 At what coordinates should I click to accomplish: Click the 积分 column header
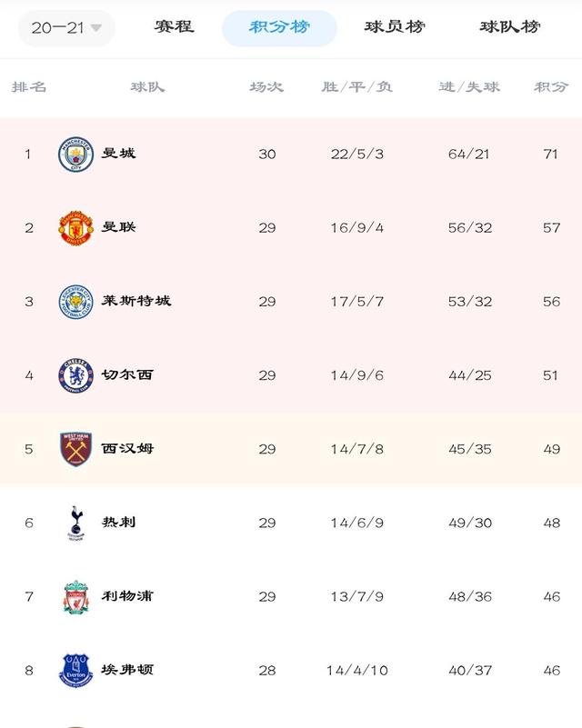click(x=551, y=87)
